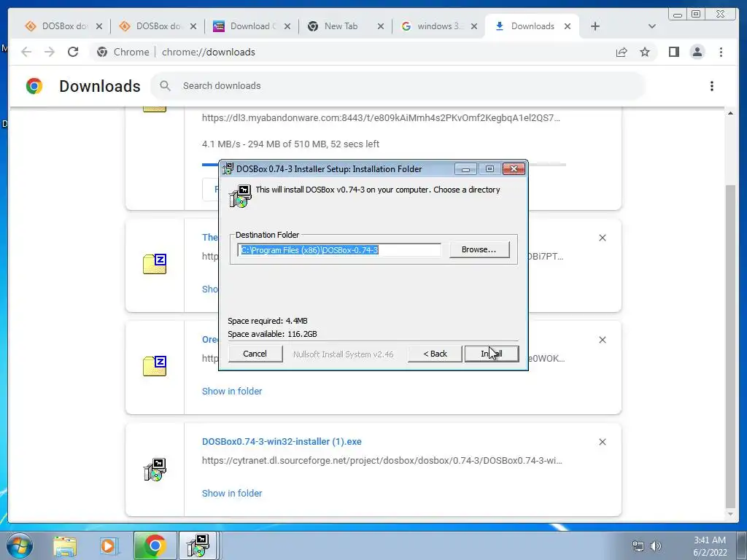Expand the tab search dropdown chevron
Screen dimensions: 747x560
coord(651,27)
